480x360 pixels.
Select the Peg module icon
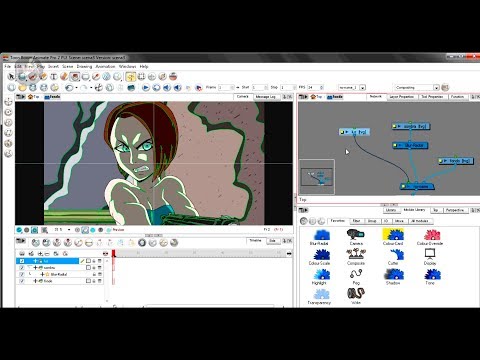click(356, 274)
